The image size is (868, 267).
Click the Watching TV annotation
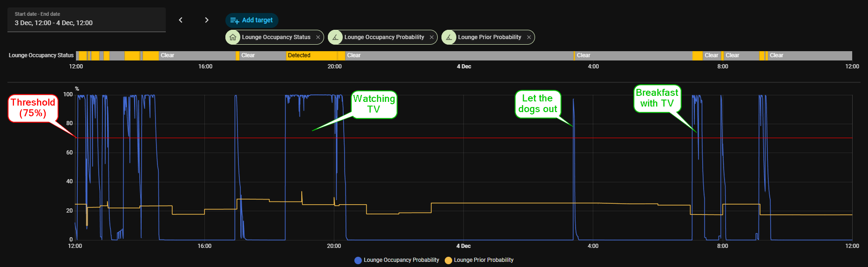pos(374,104)
